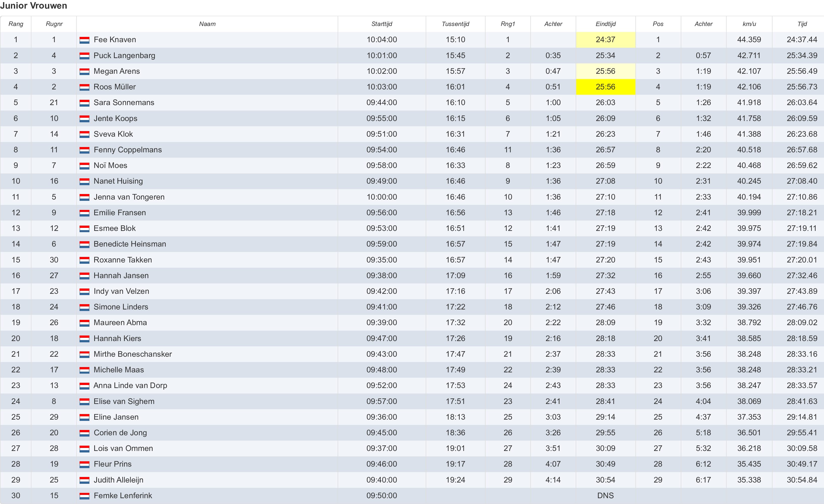Click the 38.069 km/u value
Image resolution: width=824 pixels, height=504 pixels.
(749, 401)
